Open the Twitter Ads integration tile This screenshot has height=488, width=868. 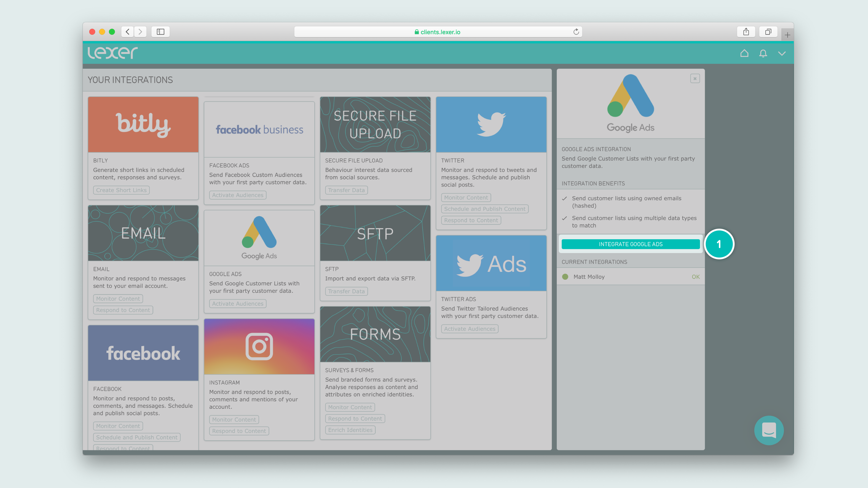(491, 263)
